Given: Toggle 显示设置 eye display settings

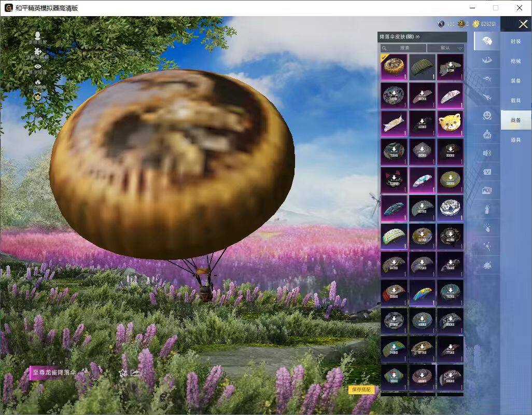Looking at the screenshot, I should (38, 66).
